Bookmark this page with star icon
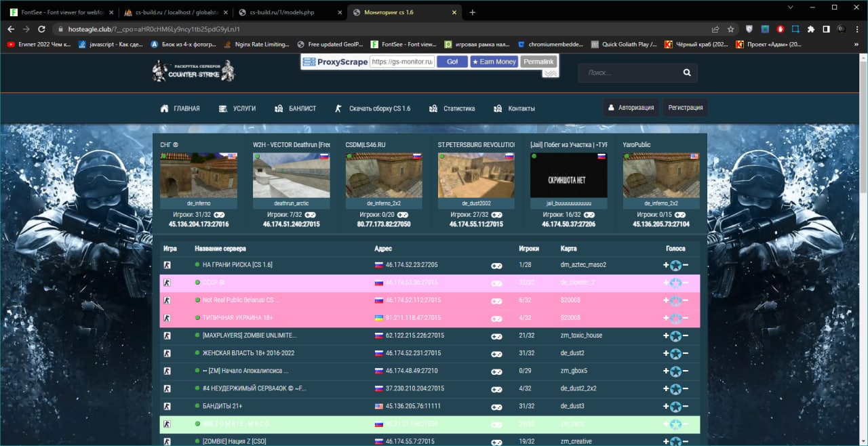The width and height of the screenshot is (868, 446). click(x=730, y=29)
